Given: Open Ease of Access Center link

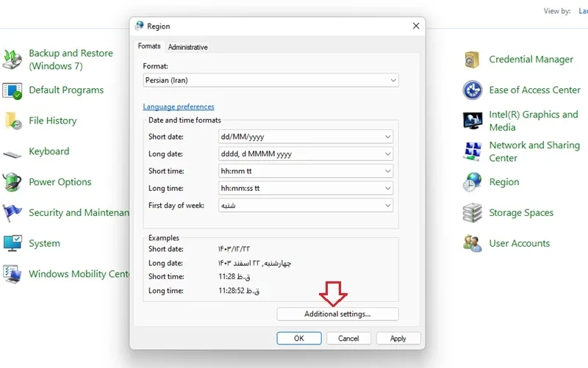Looking at the screenshot, I should pyautogui.click(x=535, y=90).
